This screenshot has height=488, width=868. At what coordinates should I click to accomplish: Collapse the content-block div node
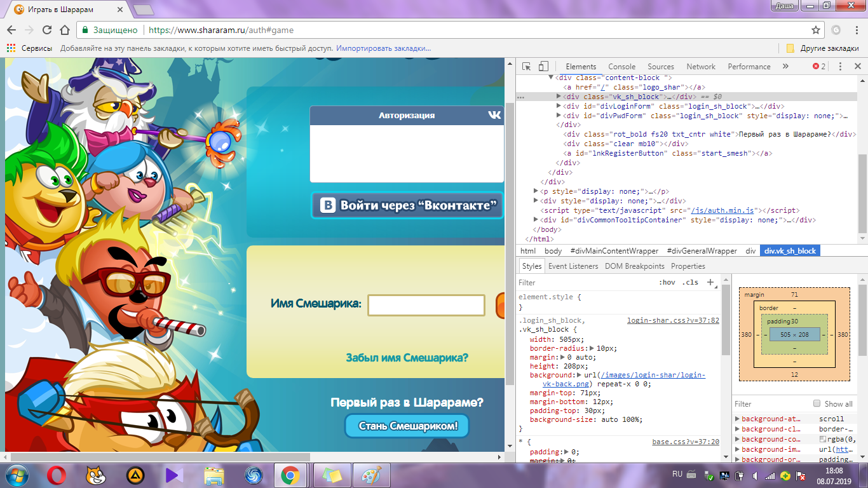click(551, 78)
